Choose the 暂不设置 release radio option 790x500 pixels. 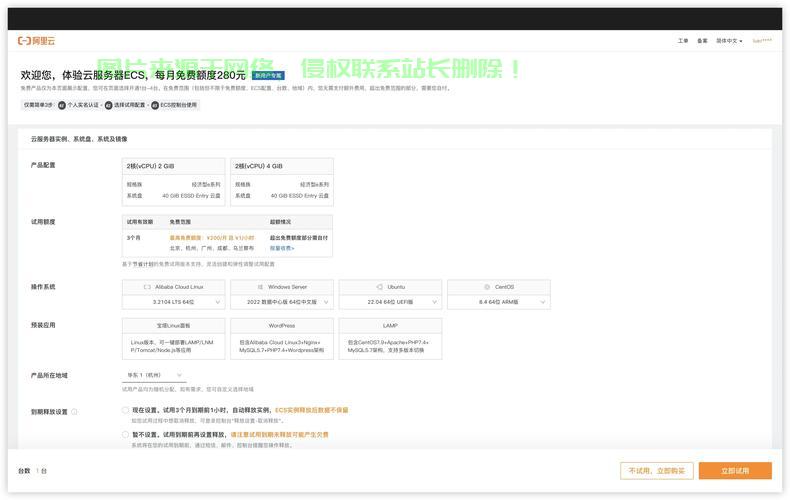point(125,434)
